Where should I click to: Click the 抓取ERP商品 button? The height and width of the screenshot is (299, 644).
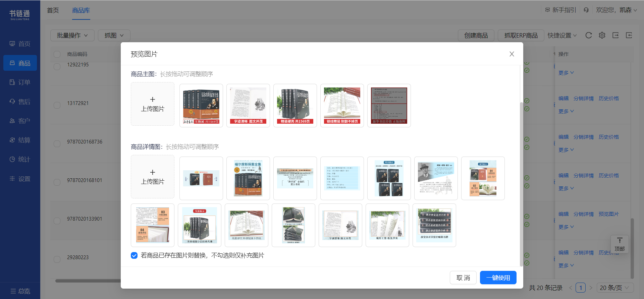[521, 35]
